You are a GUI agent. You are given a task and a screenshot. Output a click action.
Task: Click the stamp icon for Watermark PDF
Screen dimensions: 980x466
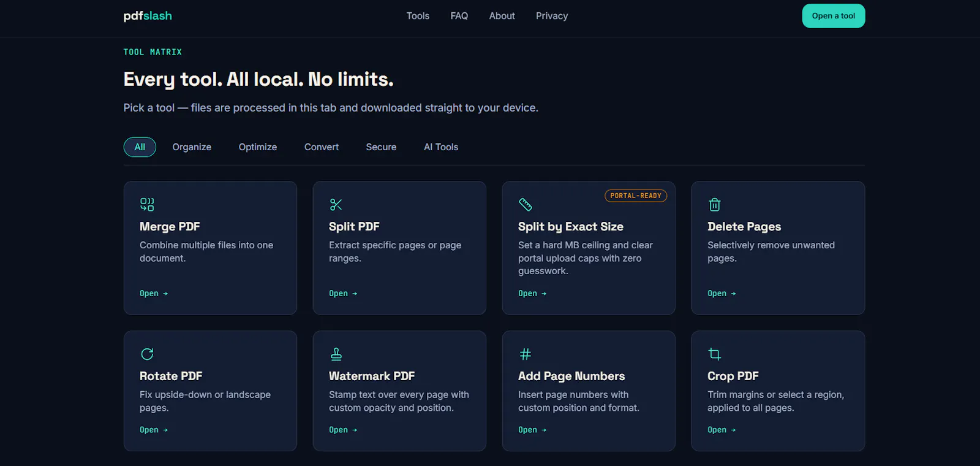(x=336, y=354)
